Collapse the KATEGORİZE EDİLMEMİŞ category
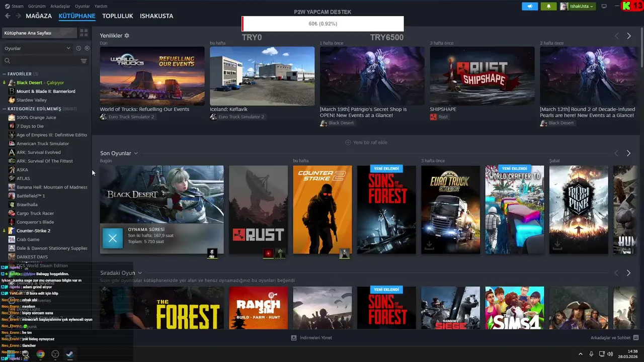644x362 pixels. click(x=5, y=109)
